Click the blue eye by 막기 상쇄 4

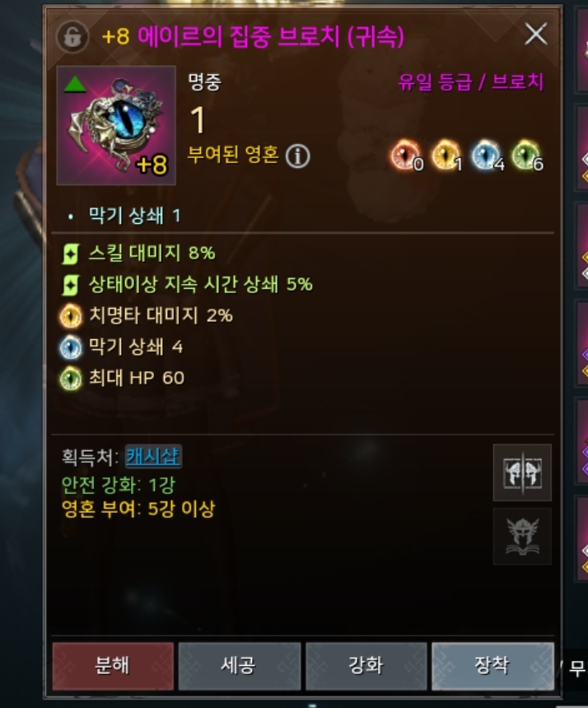[x=71, y=347]
